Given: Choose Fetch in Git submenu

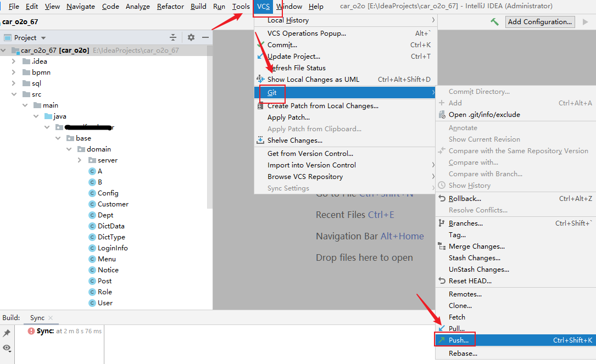Looking at the screenshot, I should 515,317.
